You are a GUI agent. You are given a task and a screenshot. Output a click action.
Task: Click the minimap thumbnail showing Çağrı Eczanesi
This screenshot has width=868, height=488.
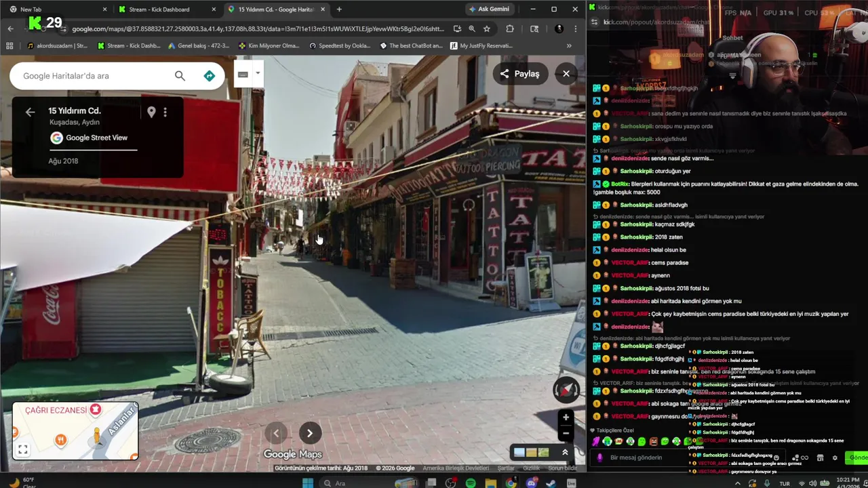[x=75, y=431]
